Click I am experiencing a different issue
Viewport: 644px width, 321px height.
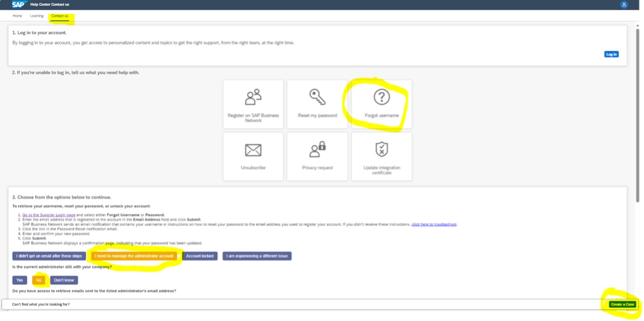257,256
